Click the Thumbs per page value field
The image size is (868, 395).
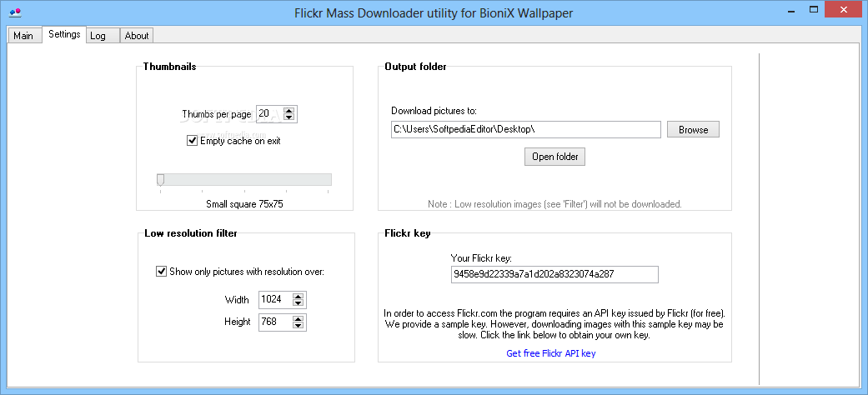point(270,114)
